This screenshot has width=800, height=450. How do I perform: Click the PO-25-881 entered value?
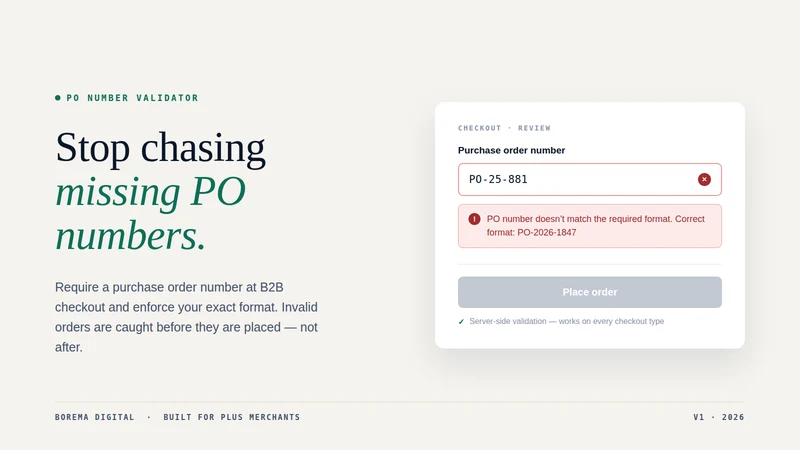click(x=498, y=179)
